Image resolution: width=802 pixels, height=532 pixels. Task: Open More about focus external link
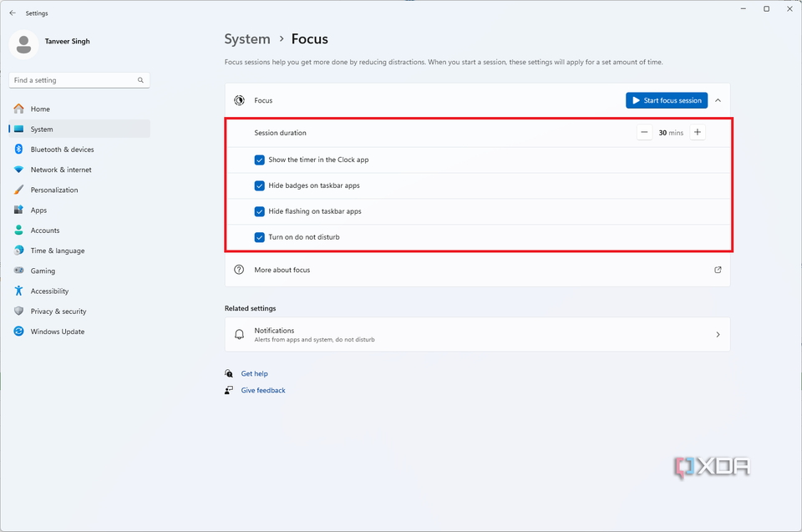pyautogui.click(x=718, y=270)
